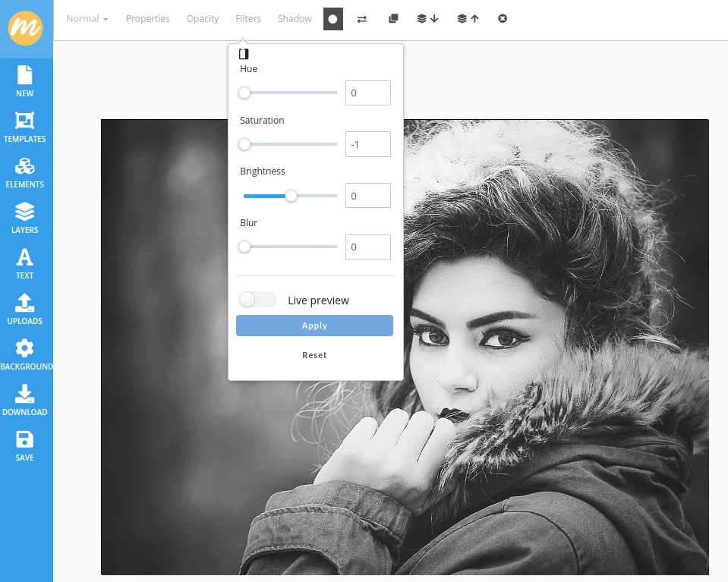Select the TEXT tool in sidebar

(x=24, y=263)
